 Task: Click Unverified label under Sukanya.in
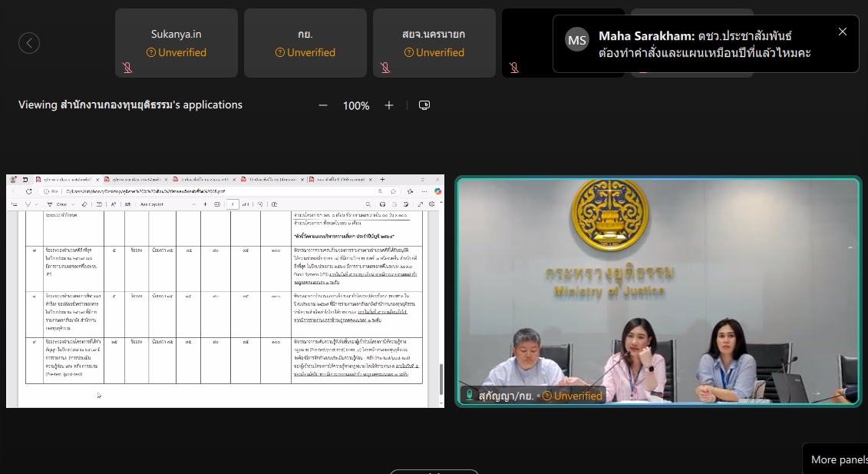click(177, 53)
